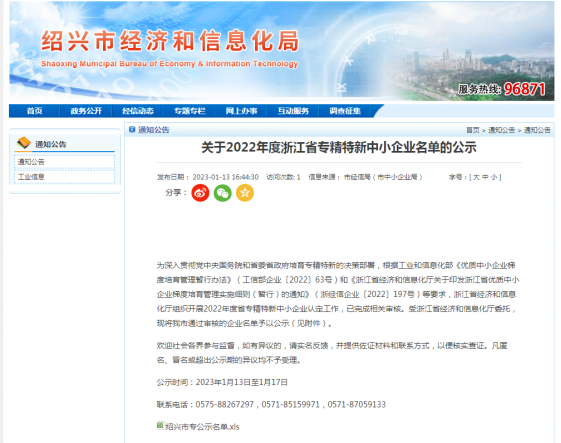Click the blue arrow icon beside 通知公告 heading
Image resolution: width=561 pixels, height=443 pixels.
(132, 130)
